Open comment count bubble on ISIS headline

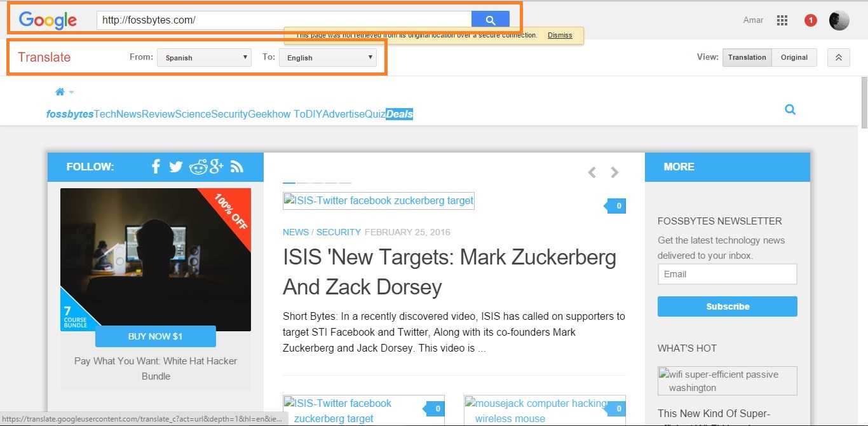coord(616,205)
